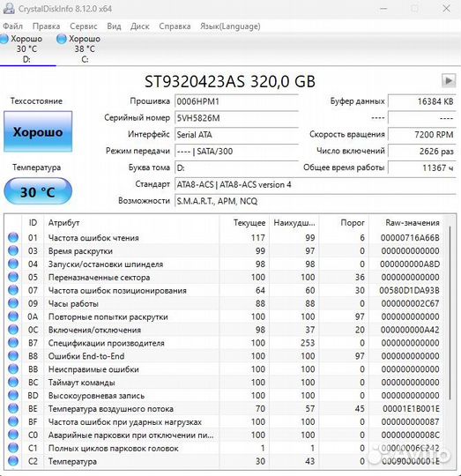Click status icon for attribute 01
The width and height of the screenshot is (461, 476).
(13, 237)
